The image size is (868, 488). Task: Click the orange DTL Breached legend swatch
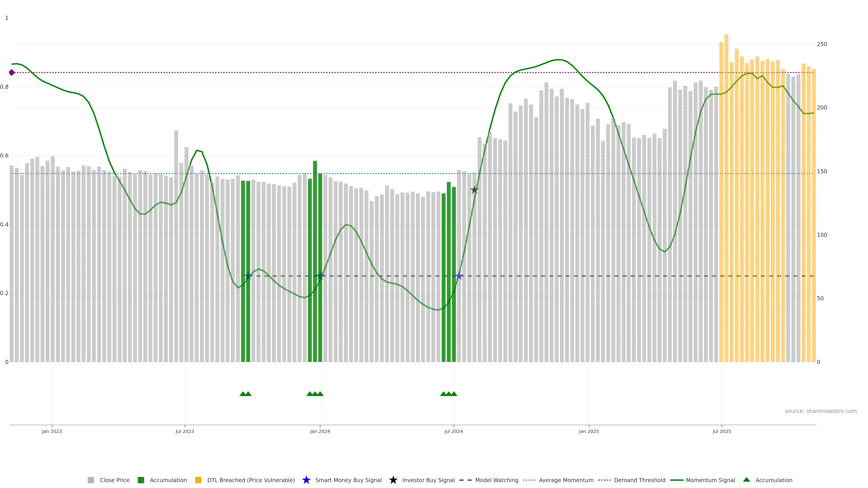tap(198, 480)
